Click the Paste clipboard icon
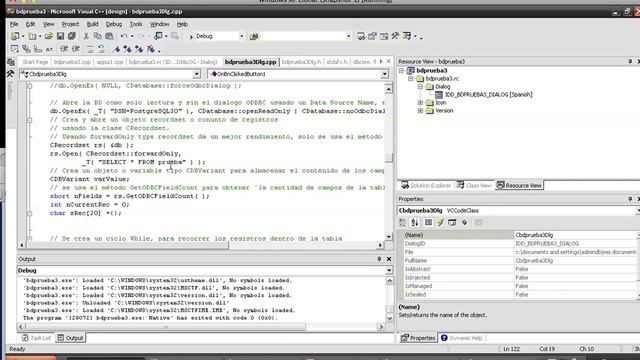 pyautogui.click(x=109, y=36)
